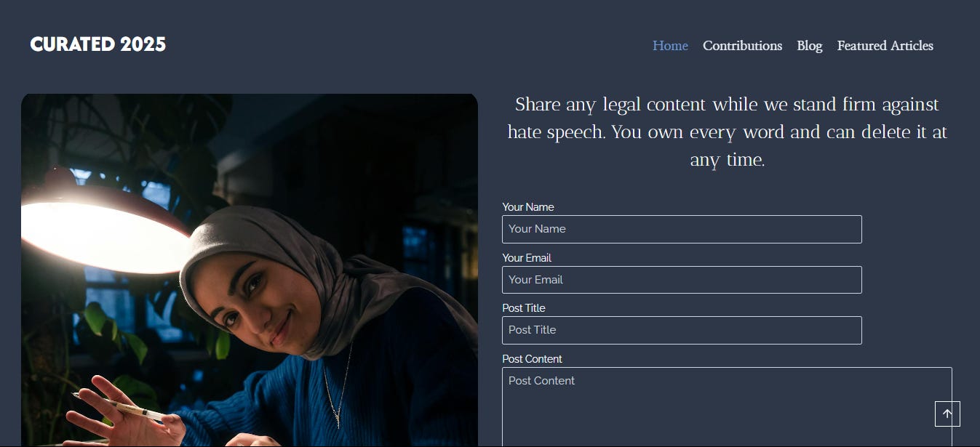This screenshot has height=447, width=980.
Task: Open the Featured Articles nav link
Action: coord(885,46)
